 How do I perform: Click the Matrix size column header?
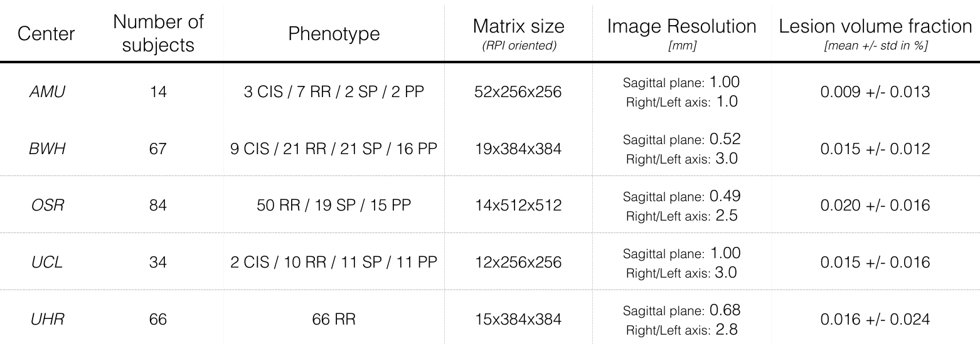[x=518, y=26]
